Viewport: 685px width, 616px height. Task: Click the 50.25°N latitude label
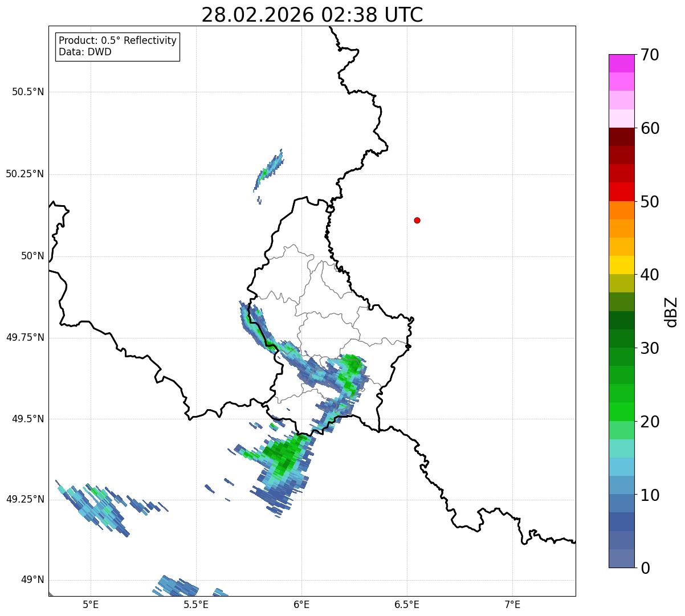coord(25,174)
